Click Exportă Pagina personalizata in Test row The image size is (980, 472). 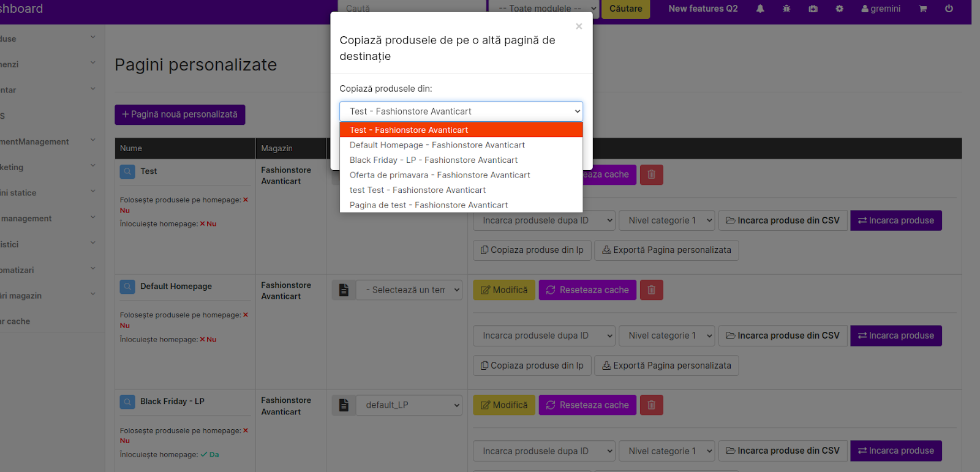[x=666, y=250]
